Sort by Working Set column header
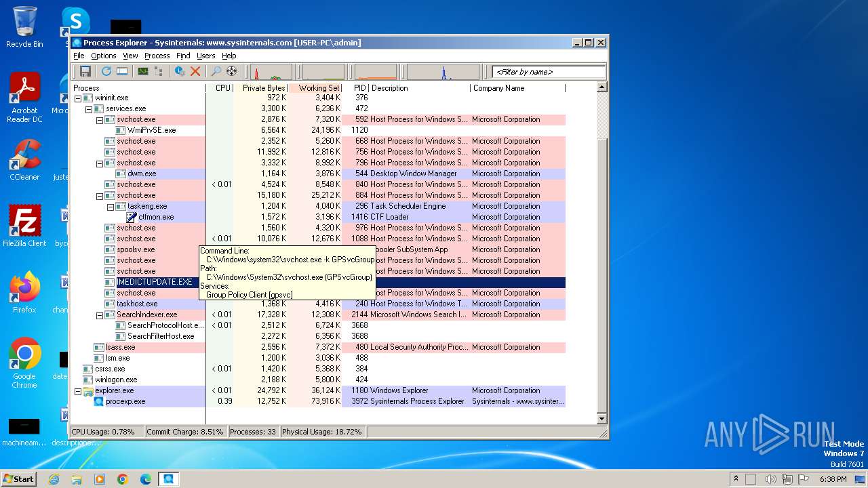The image size is (868, 488). click(x=315, y=88)
